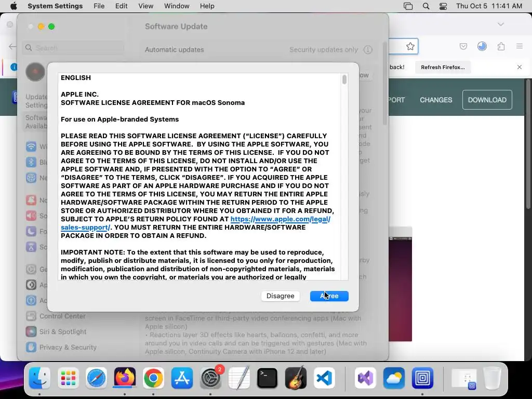This screenshot has width=532, height=399.
Task: Open Control Center in menu bar
Action: tap(443, 6)
